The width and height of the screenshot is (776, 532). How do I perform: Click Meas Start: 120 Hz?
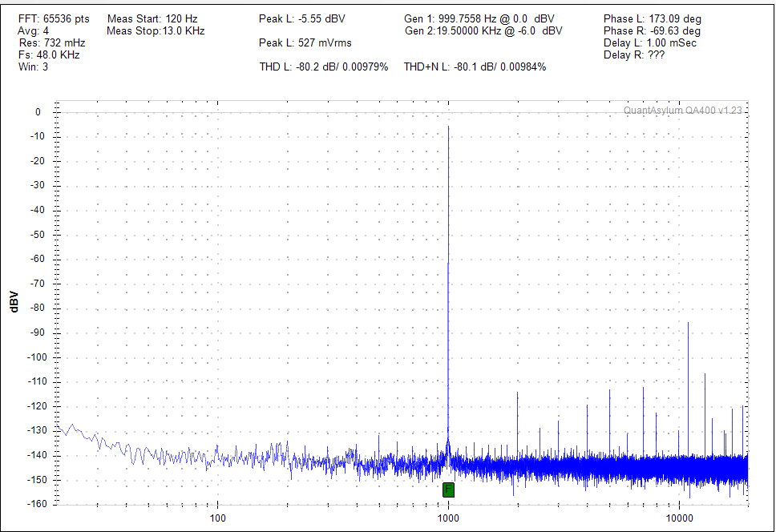[152, 18]
